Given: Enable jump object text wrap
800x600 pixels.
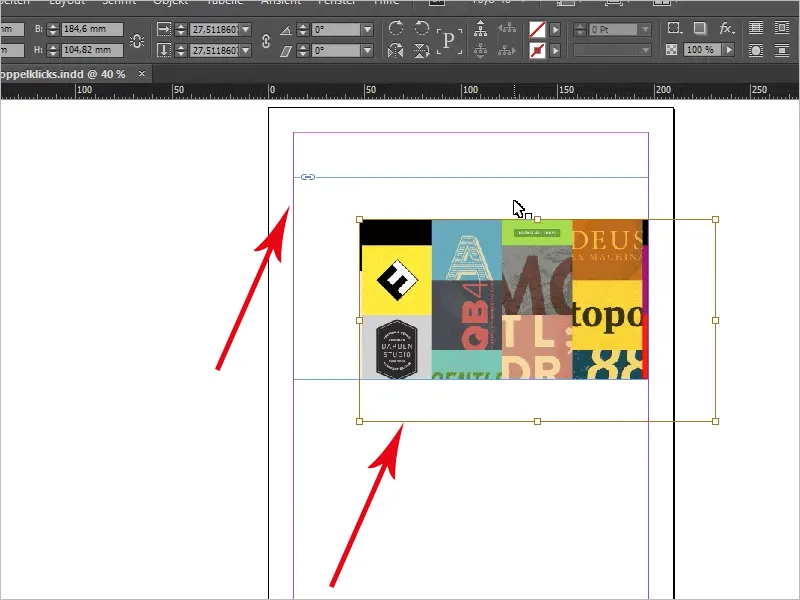Looking at the screenshot, I should (782, 51).
